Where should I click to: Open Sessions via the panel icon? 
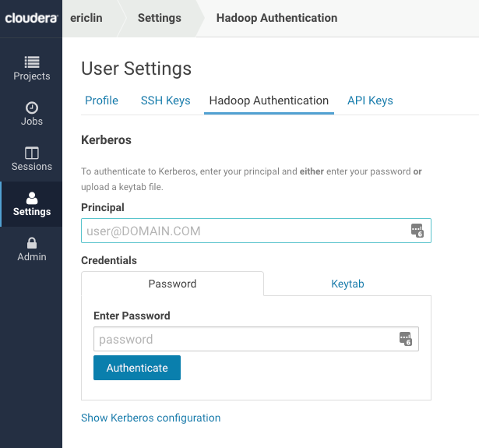click(x=31, y=152)
